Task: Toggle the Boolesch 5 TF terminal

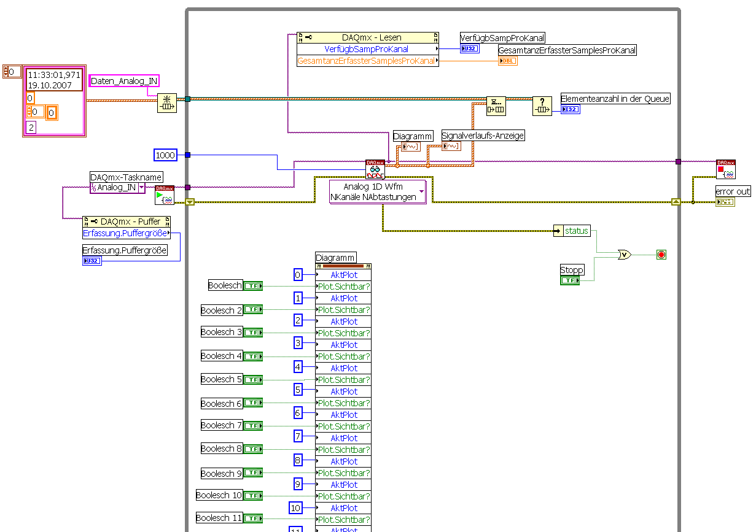Action: pyautogui.click(x=253, y=380)
